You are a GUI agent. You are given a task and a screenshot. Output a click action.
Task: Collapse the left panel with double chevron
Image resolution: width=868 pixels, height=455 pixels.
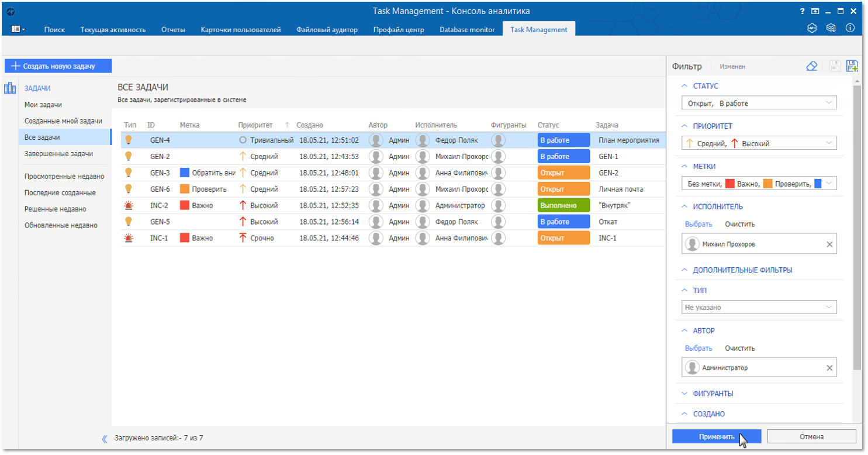pyautogui.click(x=105, y=438)
